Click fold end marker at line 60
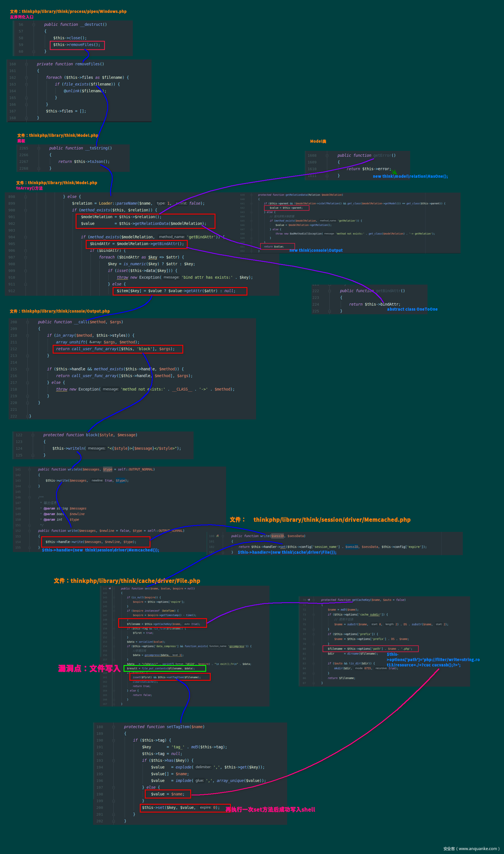This screenshot has height=854, width=504. (34, 52)
